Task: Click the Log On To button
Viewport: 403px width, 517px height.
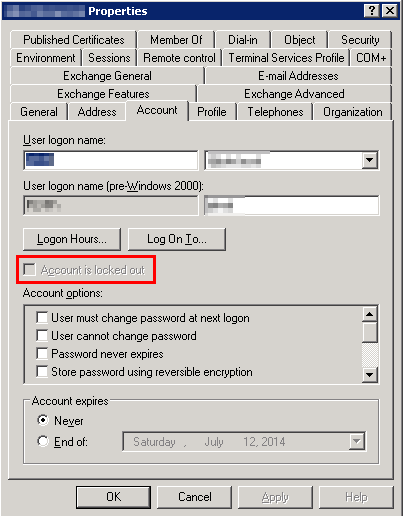Action: click(x=177, y=239)
